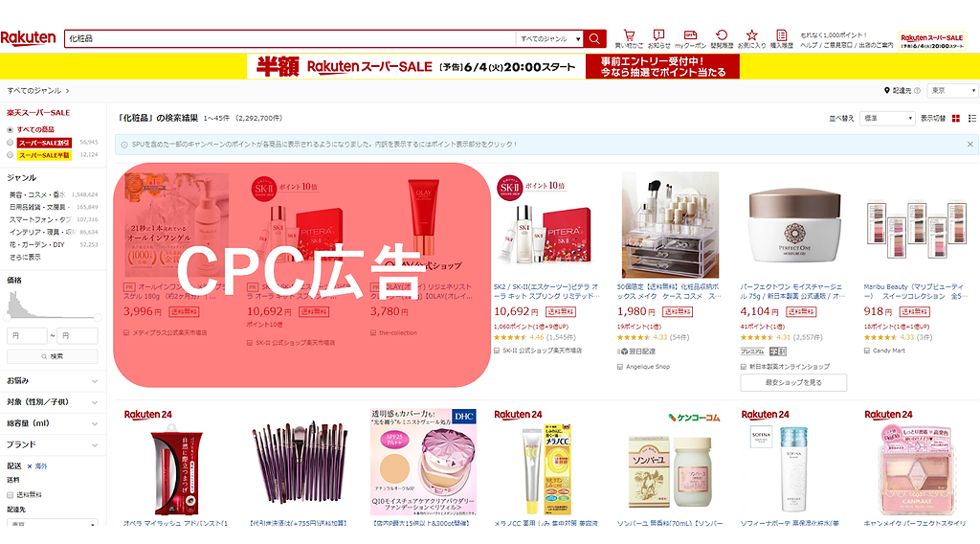Expand the ブランド filter section
Image resolution: width=980 pixels, height=544 pixels.
point(52,444)
